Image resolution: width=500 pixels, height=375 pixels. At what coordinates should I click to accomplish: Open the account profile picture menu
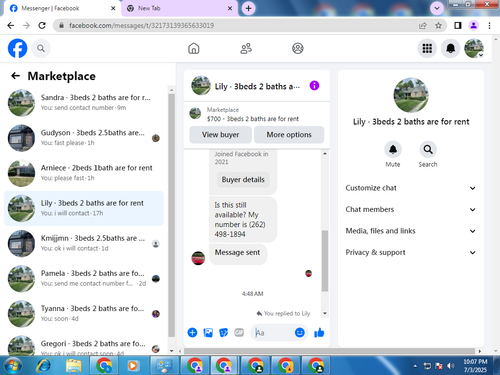(x=474, y=49)
